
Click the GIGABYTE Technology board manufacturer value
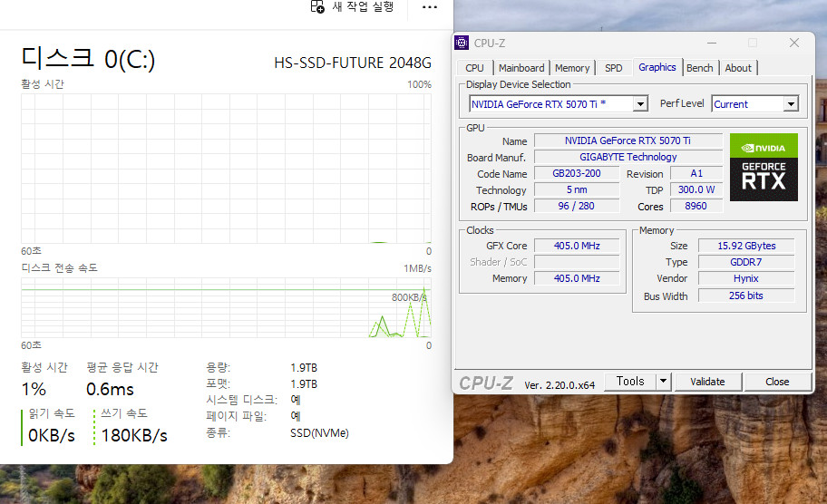(628, 157)
